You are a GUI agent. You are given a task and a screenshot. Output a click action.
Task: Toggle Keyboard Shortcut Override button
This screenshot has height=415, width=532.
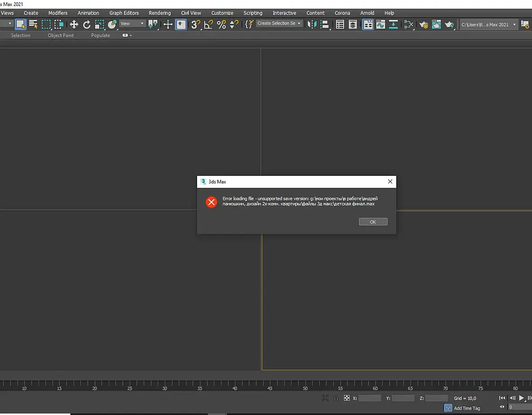point(181,24)
